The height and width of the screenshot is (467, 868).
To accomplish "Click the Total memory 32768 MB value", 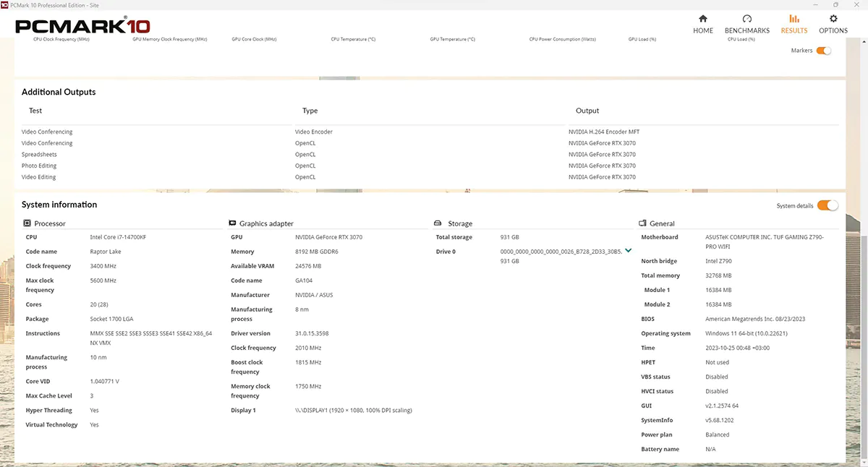I will (x=718, y=275).
